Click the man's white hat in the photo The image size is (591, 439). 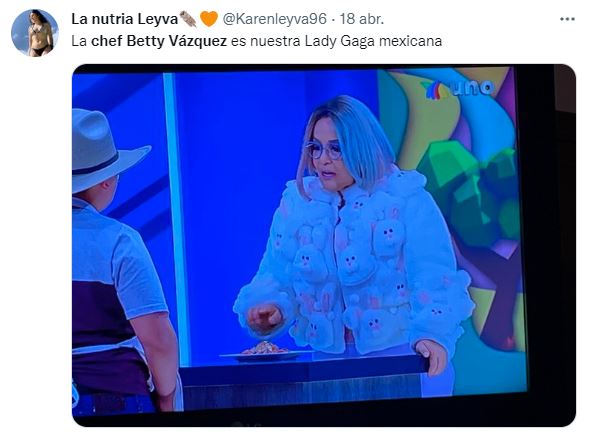click(x=104, y=149)
